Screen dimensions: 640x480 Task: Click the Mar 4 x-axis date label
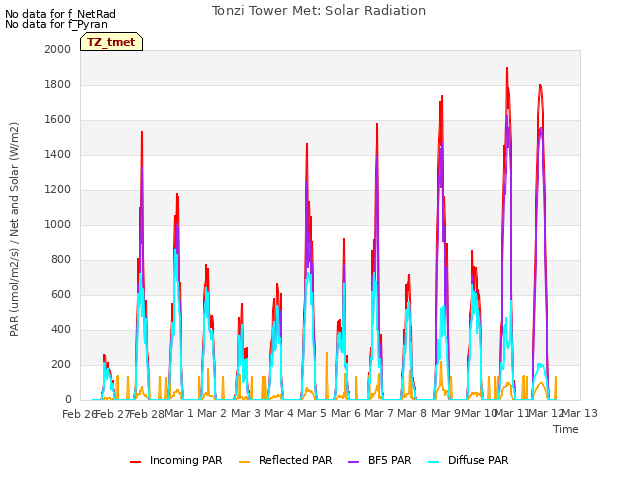coord(279,413)
